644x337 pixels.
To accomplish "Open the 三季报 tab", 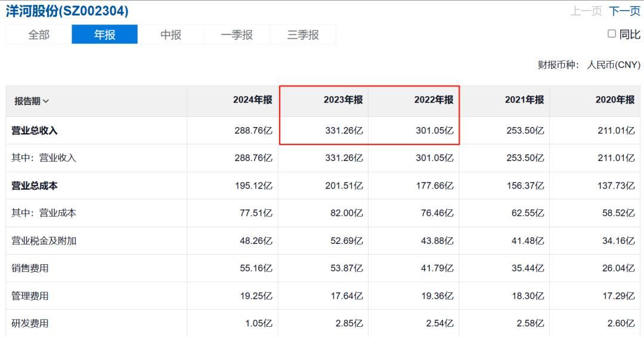I will tap(303, 35).
